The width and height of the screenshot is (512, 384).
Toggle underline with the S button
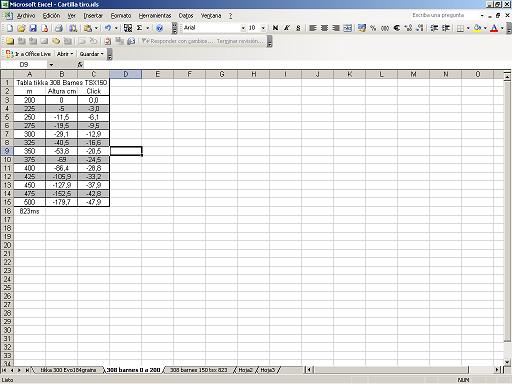(298, 28)
